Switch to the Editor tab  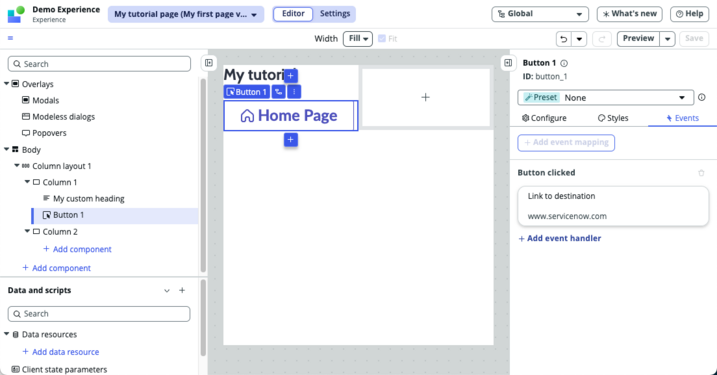click(293, 14)
